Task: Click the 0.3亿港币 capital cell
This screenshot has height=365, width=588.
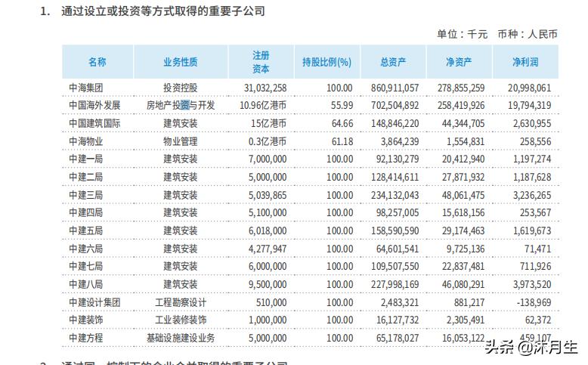Action: point(268,141)
